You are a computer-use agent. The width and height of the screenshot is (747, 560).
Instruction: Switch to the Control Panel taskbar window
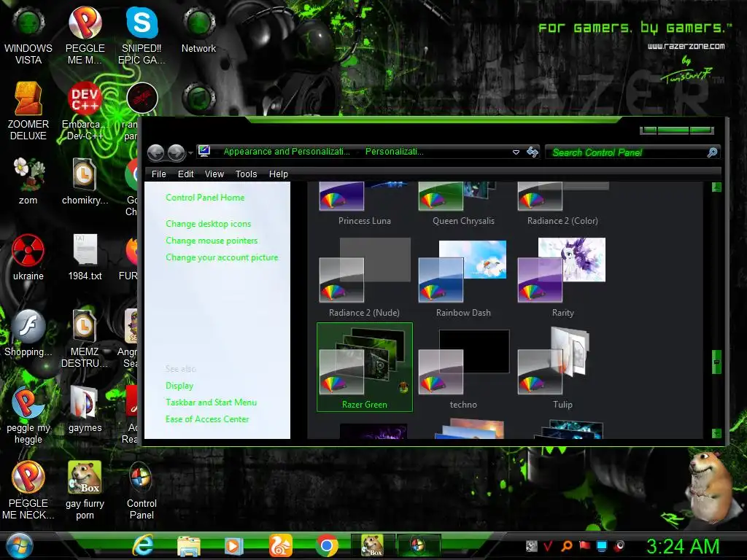[x=418, y=545]
